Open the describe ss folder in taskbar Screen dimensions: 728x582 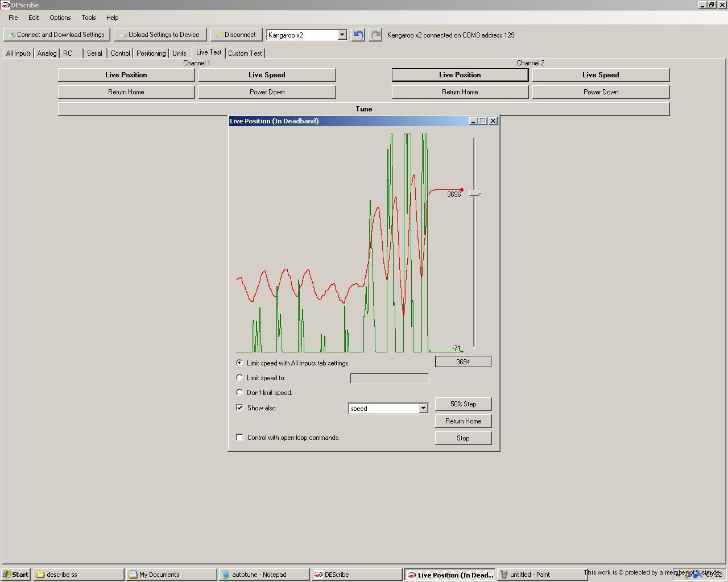coord(78,575)
